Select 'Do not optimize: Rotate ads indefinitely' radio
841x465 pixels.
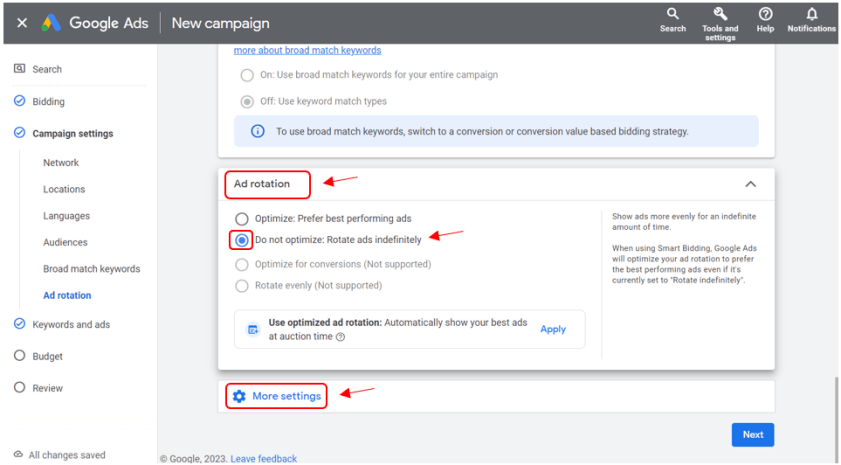pos(242,240)
